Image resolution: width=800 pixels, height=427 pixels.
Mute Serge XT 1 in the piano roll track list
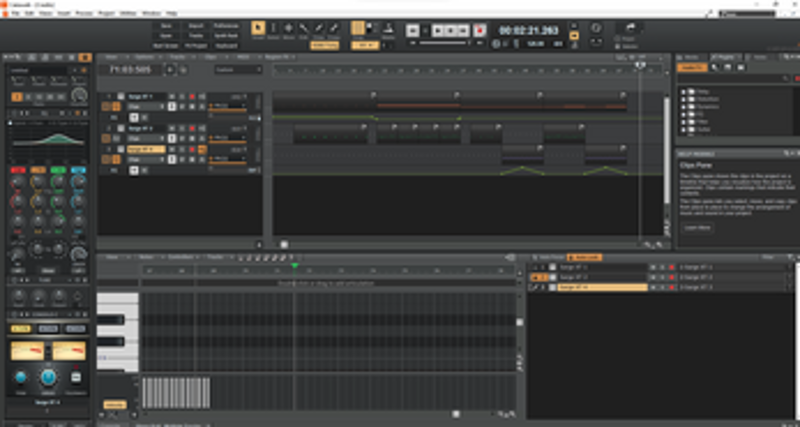pyautogui.click(x=652, y=267)
